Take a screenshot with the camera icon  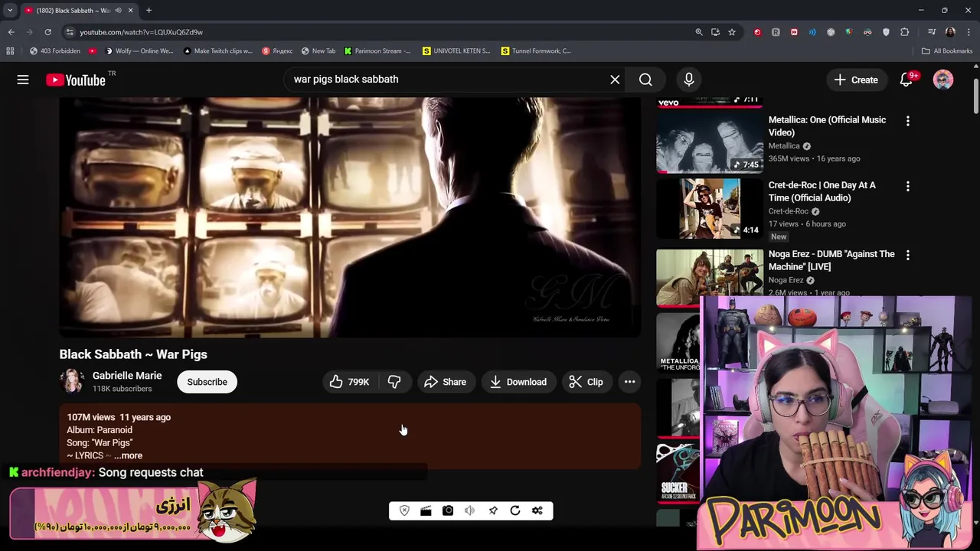[x=448, y=510]
